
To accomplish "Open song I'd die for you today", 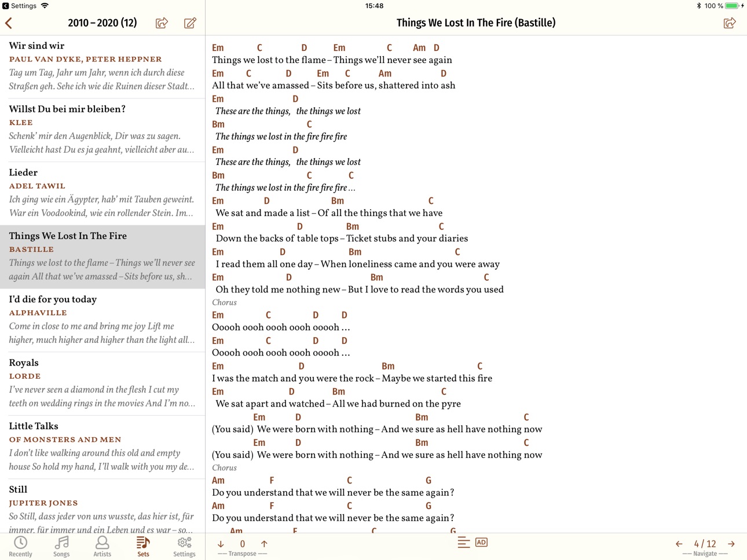I will pos(102,320).
